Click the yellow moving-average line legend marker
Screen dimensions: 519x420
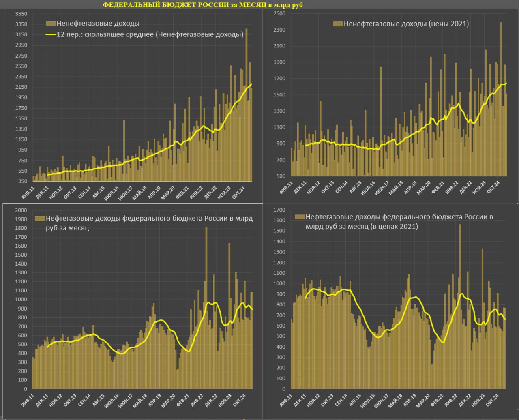pos(51,35)
